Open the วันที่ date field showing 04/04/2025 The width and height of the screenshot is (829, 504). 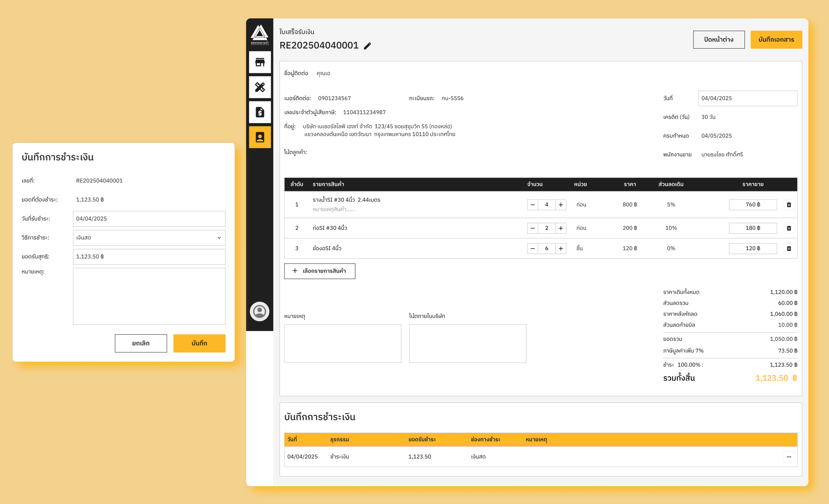point(748,98)
